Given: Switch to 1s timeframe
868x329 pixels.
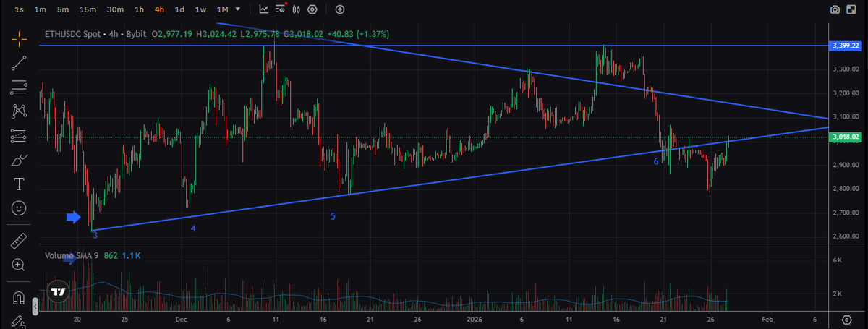Looking at the screenshot, I should [19, 9].
